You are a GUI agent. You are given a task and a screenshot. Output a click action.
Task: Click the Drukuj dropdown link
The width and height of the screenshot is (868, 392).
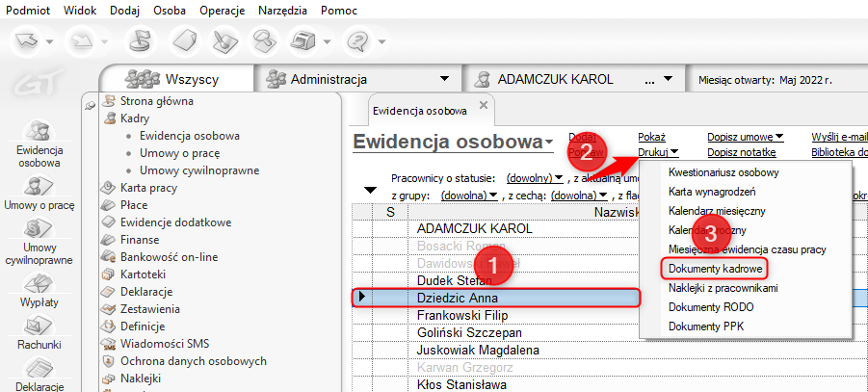(x=658, y=152)
